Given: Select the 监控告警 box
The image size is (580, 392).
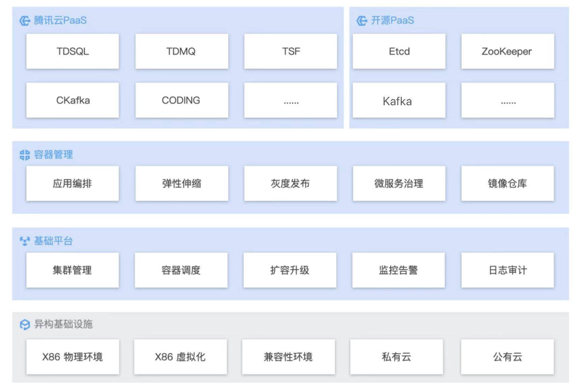Looking at the screenshot, I should coord(398,270).
